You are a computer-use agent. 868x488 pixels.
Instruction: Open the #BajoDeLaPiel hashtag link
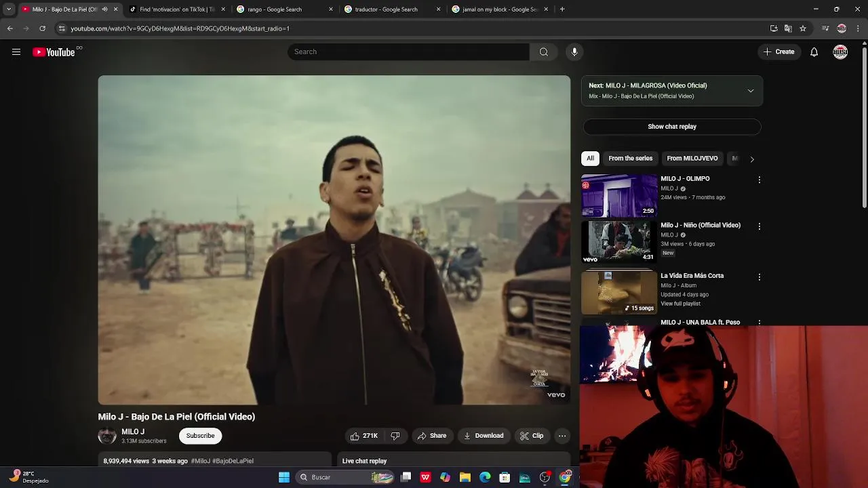pyautogui.click(x=233, y=461)
